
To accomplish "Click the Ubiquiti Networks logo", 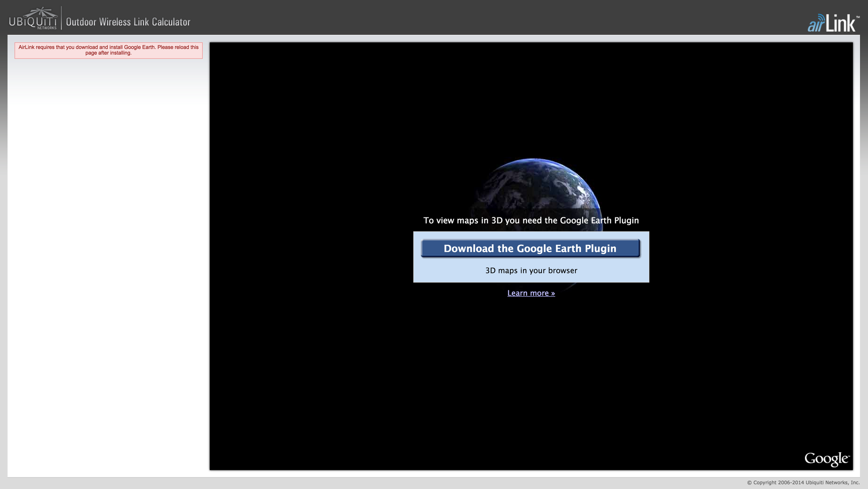I will [33, 20].
